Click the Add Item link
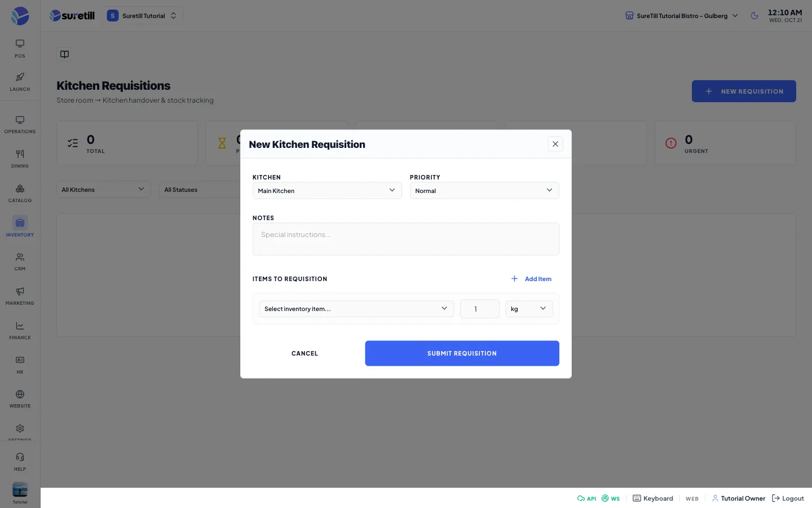The width and height of the screenshot is (812, 508). click(531, 279)
